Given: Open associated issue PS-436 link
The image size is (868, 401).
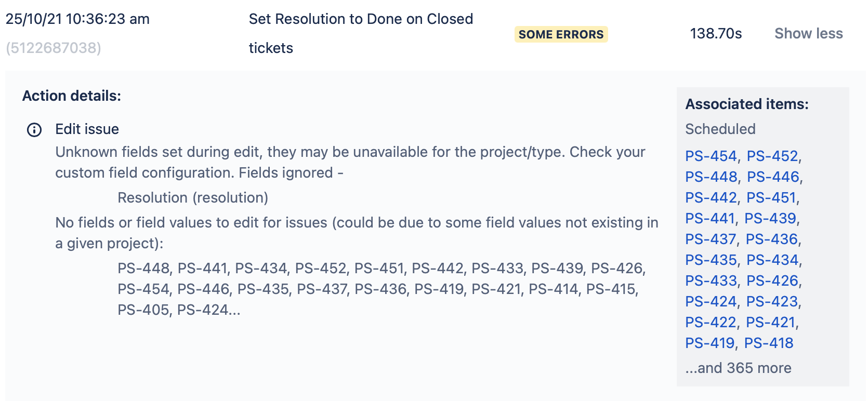Looking at the screenshot, I should [x=771, y=239].
